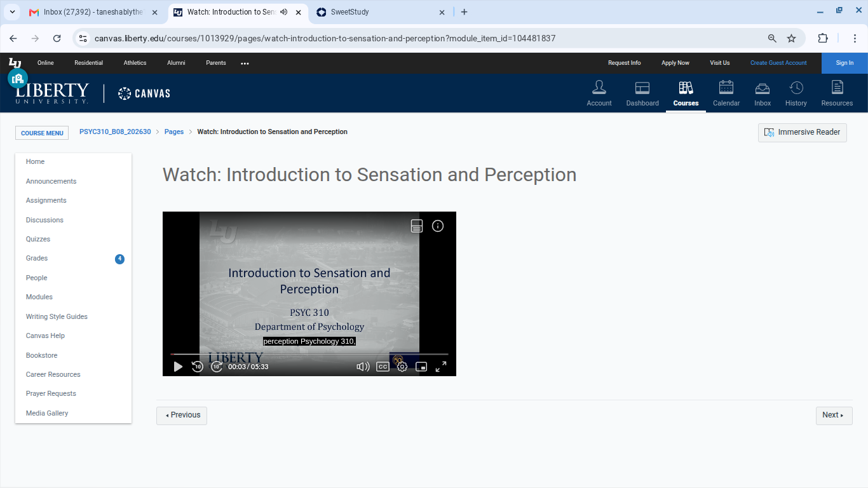Image resolution: width=868 pixels, height=488 pixels.
Task: Click the teal building badge icon
Action: click(x=18, y=78)
